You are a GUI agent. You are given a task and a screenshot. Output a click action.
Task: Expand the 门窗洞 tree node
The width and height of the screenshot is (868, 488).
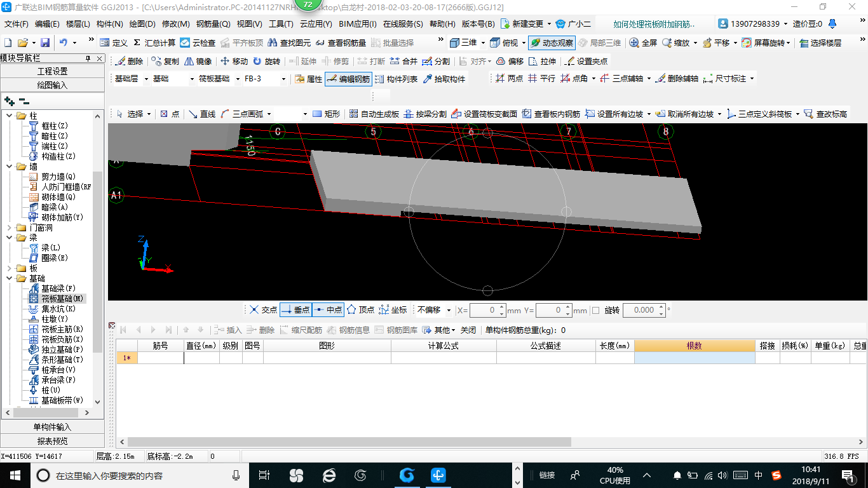pyautogui.click(x=9, y=227)
